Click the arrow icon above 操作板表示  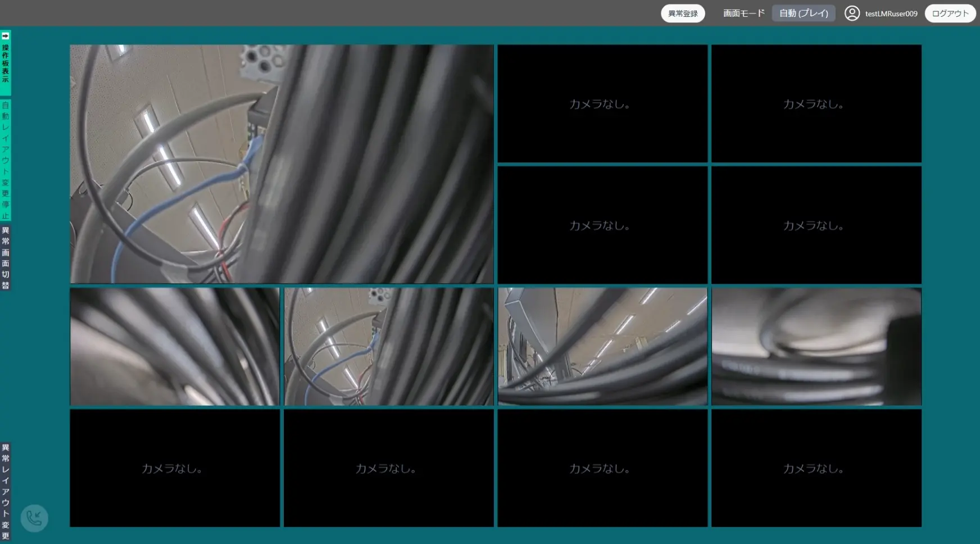pos(6,36)
